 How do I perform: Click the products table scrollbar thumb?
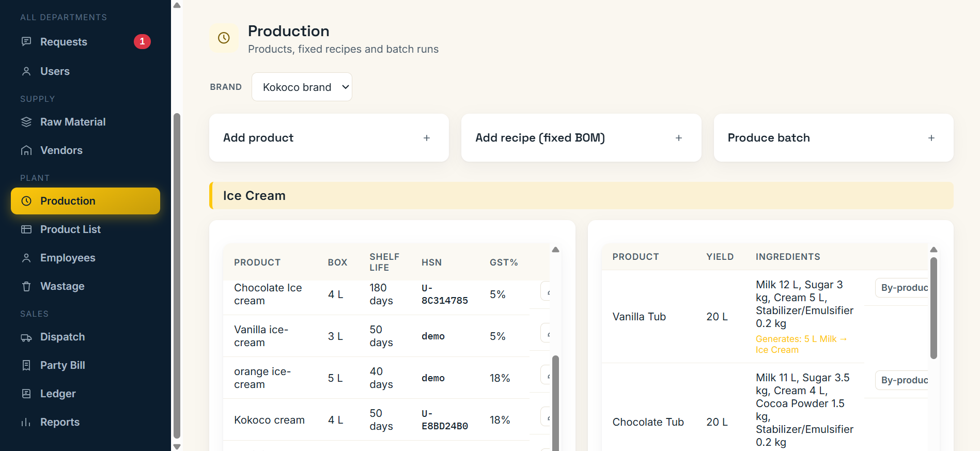[555, 403]
